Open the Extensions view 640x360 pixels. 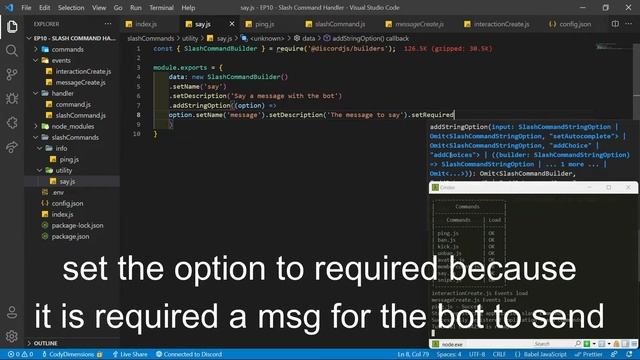pyautogui.click(x=12, y=122)
